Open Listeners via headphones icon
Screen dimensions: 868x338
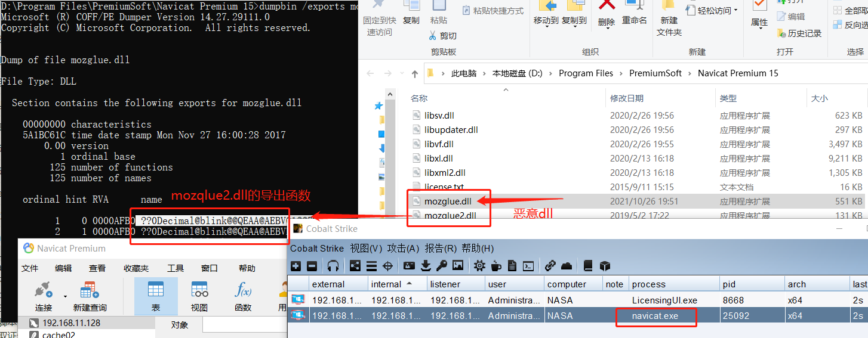(333, 266)
